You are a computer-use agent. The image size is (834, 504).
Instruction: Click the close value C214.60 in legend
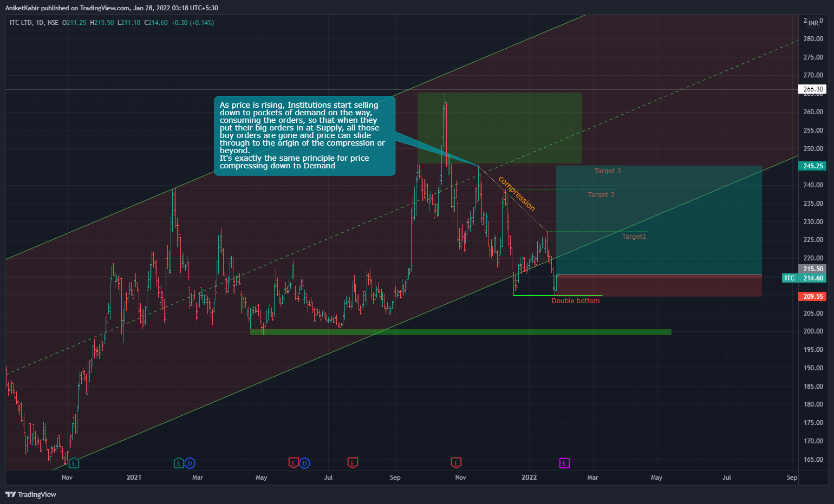156,23
